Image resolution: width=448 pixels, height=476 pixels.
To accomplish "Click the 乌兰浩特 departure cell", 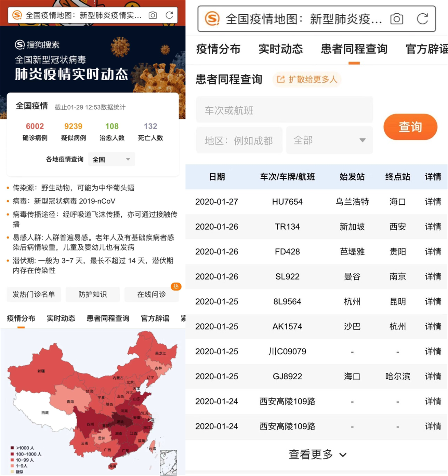I will click(x=352, y=202).
